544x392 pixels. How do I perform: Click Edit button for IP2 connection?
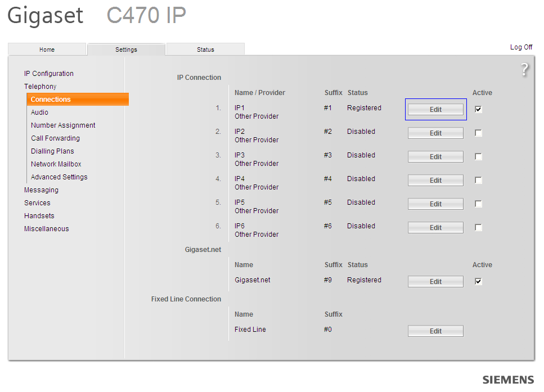point(436,133)
